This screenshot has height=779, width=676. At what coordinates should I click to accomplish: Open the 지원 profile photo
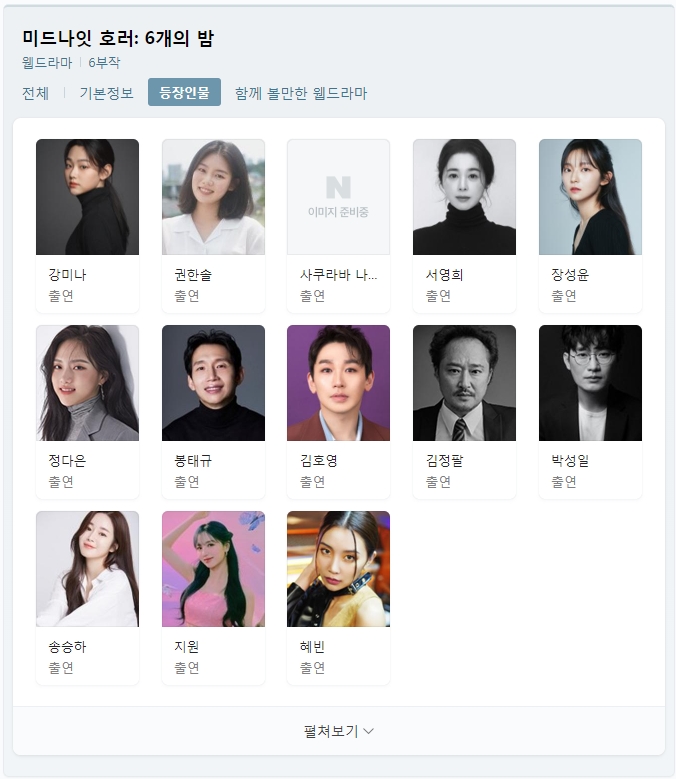coord(213,569)
